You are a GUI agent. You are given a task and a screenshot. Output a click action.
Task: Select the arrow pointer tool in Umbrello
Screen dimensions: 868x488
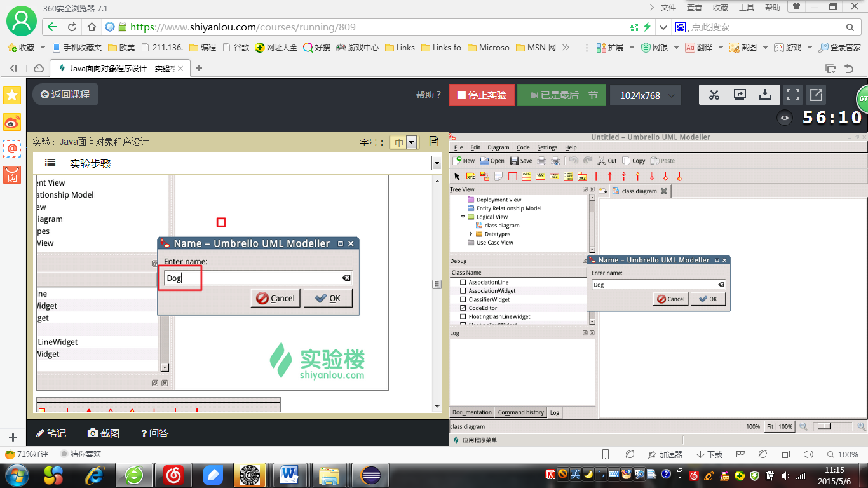(x=456, y=177)
